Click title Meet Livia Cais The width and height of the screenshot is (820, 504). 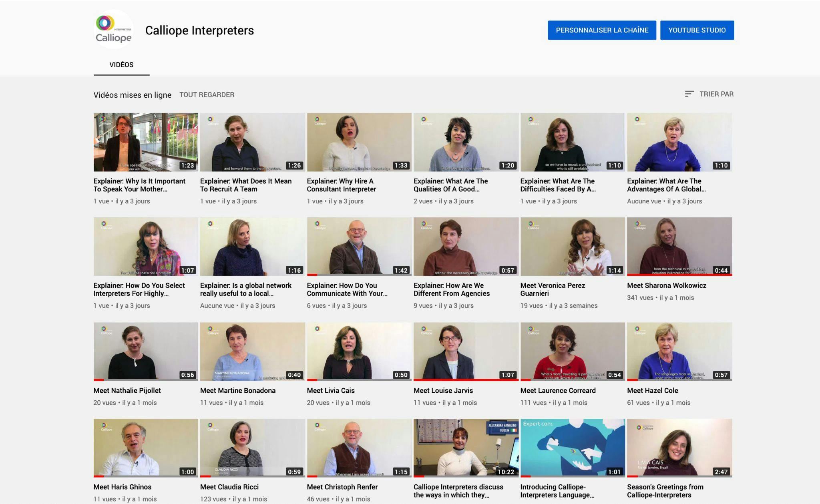pos(331,390)
